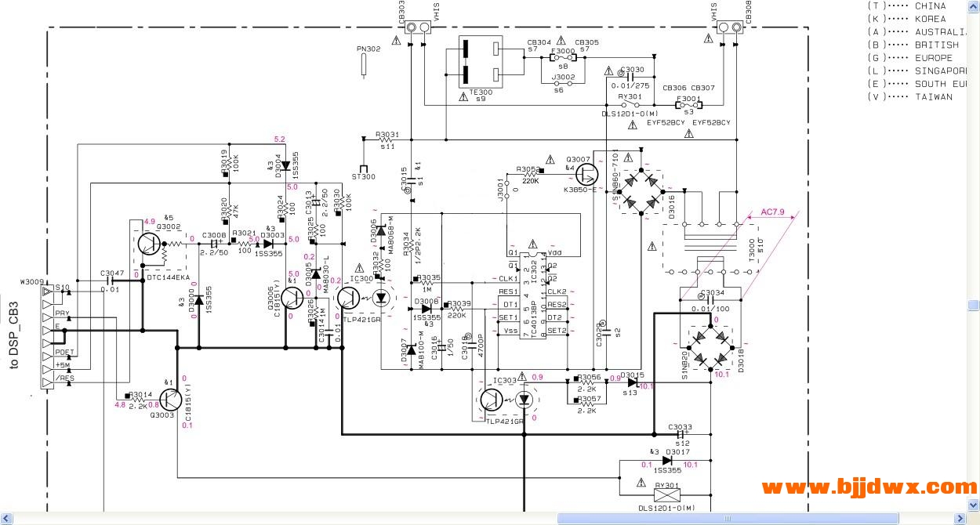Click the RY301 relay coil box

[666, 496]
